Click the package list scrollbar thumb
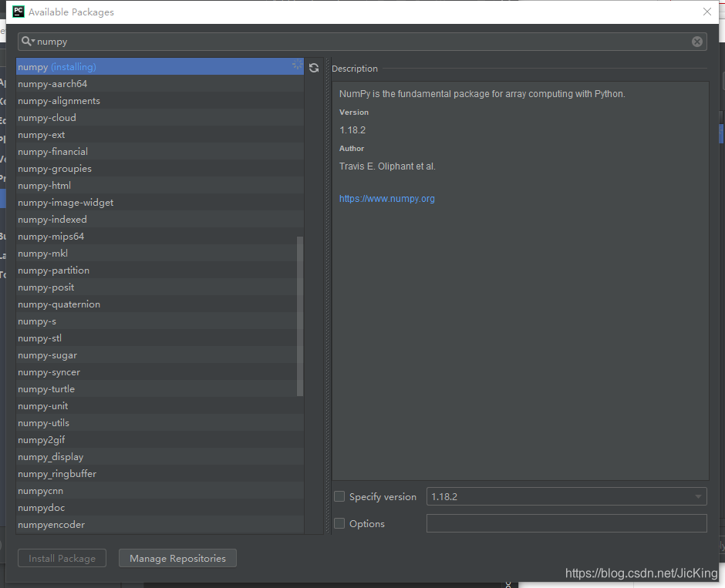This screenshot has height=588, width=725. 300,317
